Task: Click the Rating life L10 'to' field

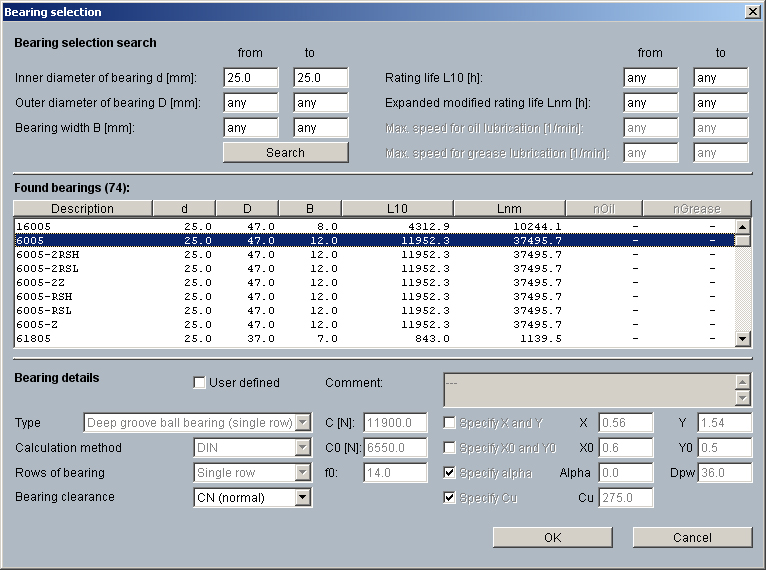Action: coord(720,78)
